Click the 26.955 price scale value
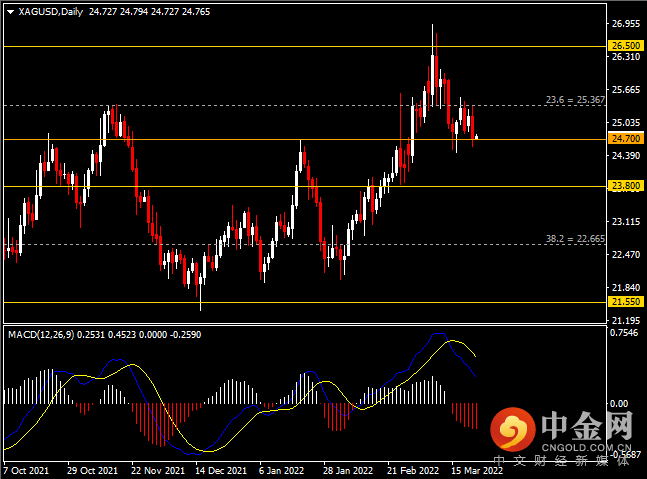 point(626,24)
